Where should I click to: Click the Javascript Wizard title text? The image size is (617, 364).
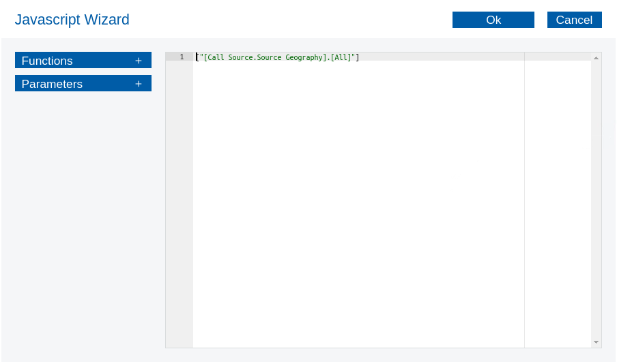coord(72,20)
